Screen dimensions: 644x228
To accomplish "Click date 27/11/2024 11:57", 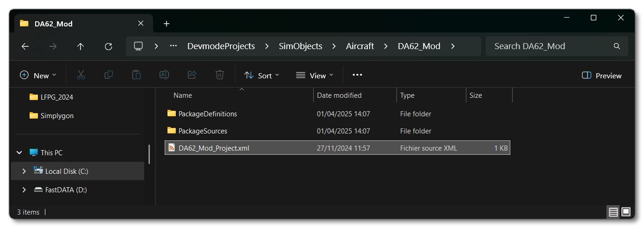I will click(x=343, y=148).
